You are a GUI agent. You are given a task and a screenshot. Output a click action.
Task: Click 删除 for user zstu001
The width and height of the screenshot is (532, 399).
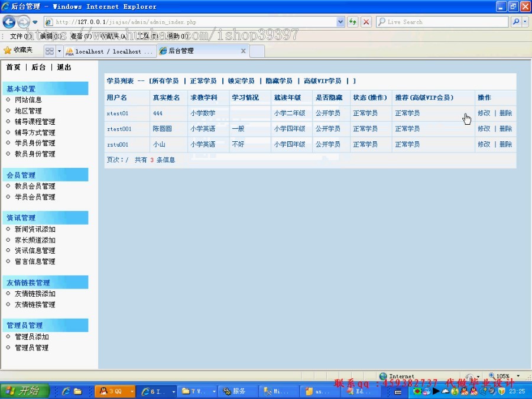click(505, 144)
